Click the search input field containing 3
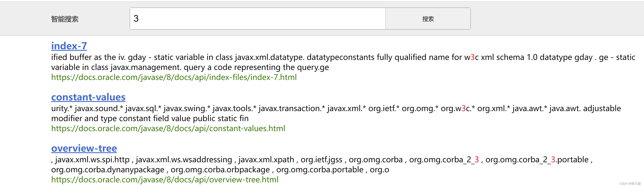Screen dimensions: 644x187 [258, 19]
